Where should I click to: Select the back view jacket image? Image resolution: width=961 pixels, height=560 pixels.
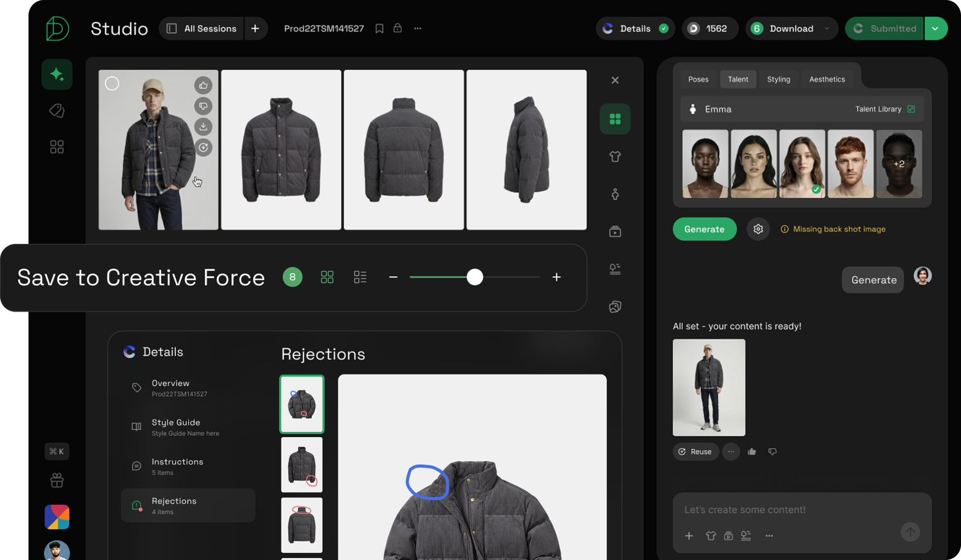[x=404, y=150]
